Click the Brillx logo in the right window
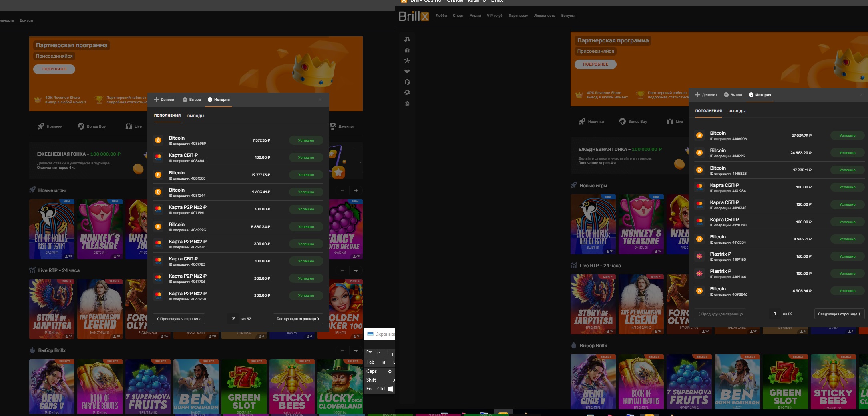Screen dimensions: 868x416 point(414,16)
